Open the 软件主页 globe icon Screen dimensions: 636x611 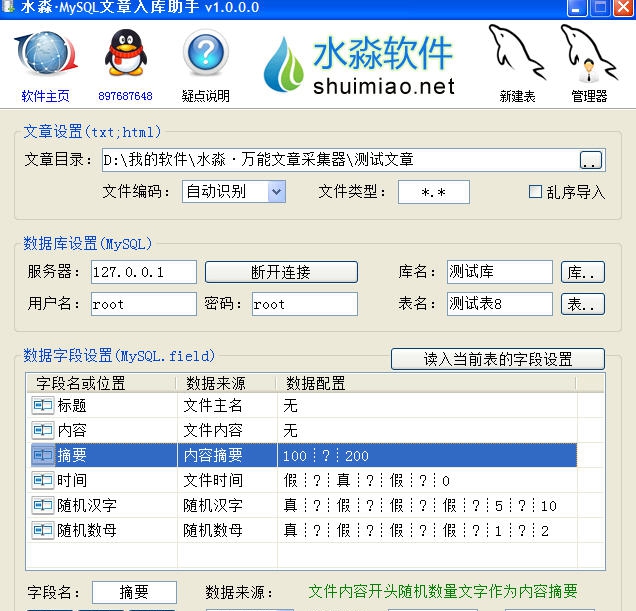point(46,54)
